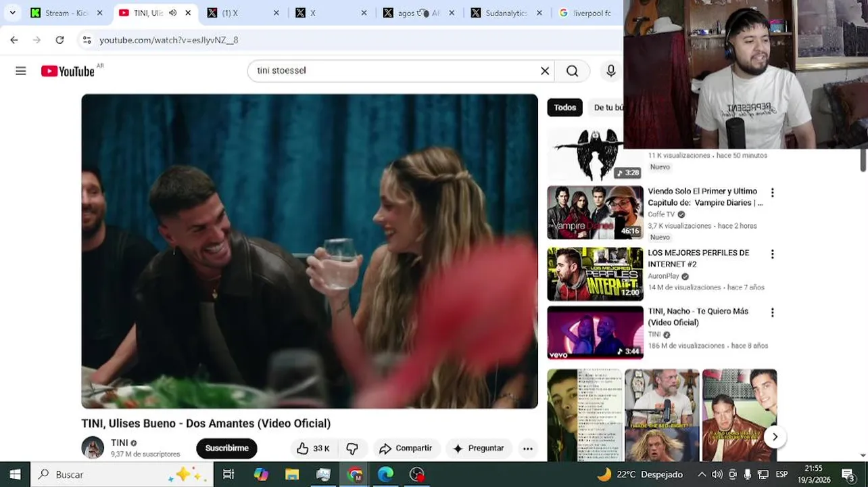Click the Windows Buscar search box

[122, 474]
